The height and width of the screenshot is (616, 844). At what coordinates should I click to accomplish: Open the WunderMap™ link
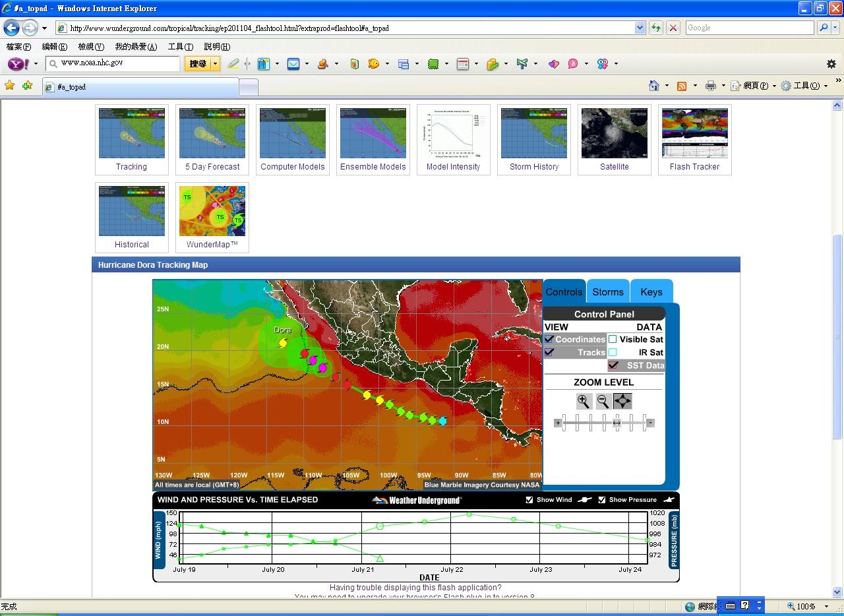212,245
